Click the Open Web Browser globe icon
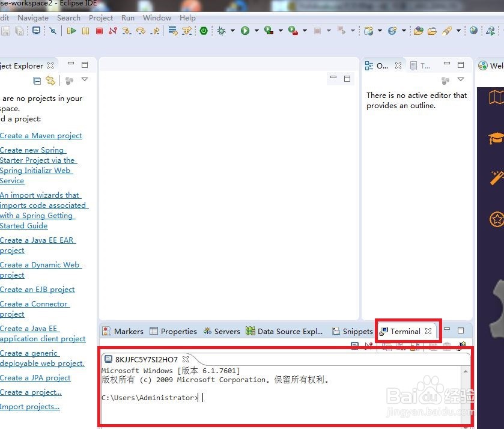This screenshot has height=429, width=504. (473, 31)
